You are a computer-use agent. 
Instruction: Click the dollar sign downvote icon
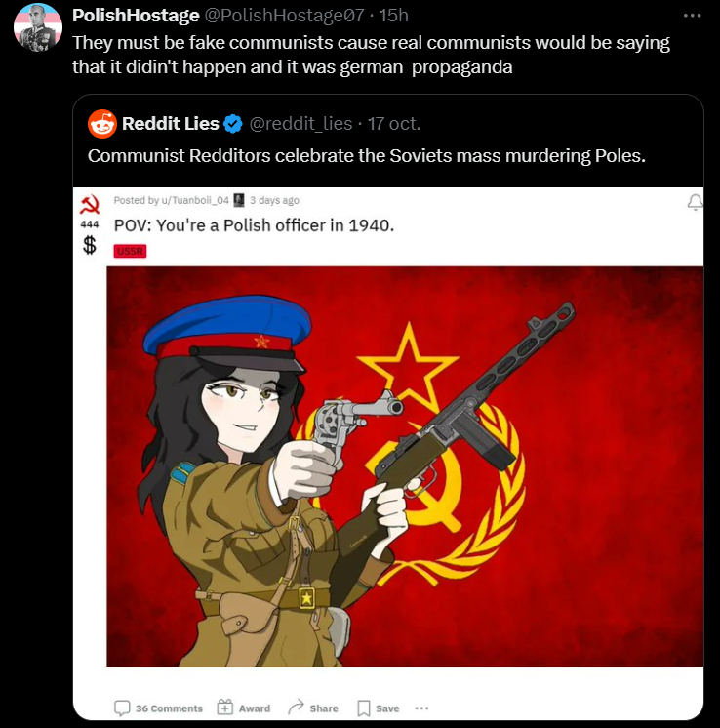pos(90,245)
